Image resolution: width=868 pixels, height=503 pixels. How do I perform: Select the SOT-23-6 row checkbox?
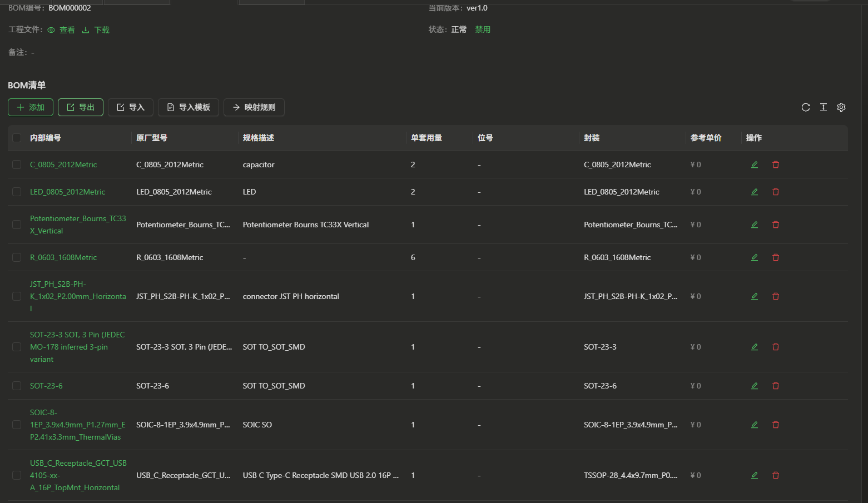pyautogui.click(x=17, y=386)
